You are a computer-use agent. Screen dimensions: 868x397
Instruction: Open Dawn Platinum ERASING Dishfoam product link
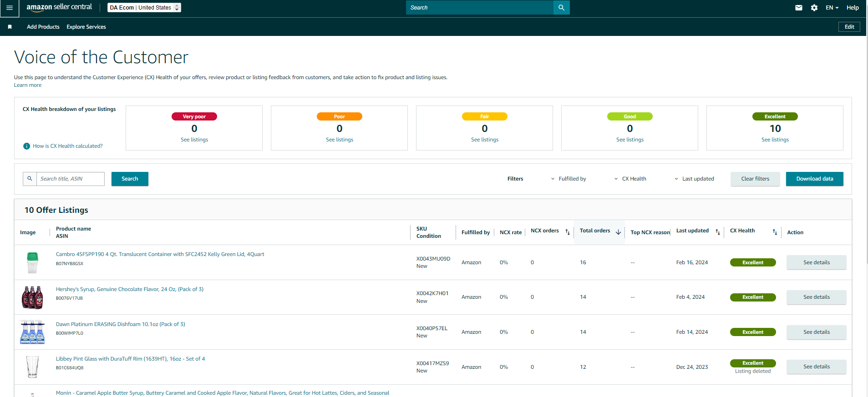[121, 324]
